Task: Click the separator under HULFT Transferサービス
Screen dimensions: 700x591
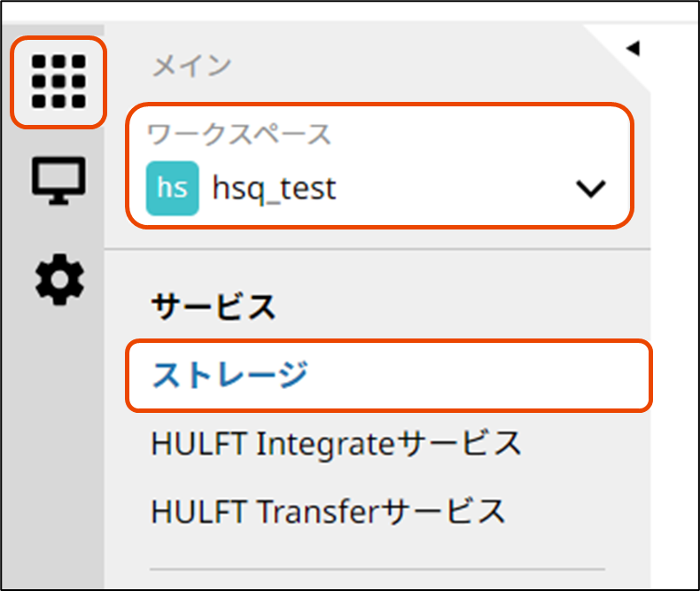Action: 377,569
